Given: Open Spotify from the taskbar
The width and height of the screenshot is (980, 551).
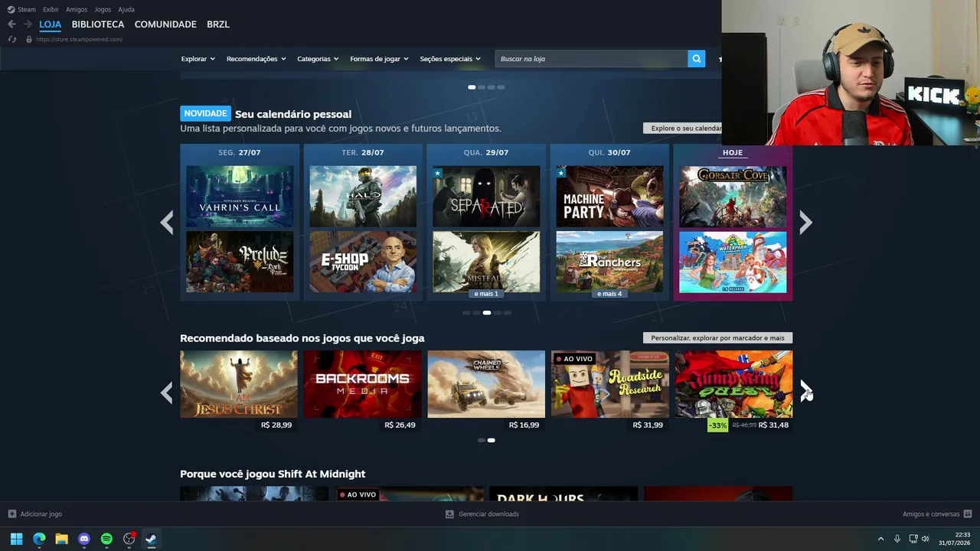Looking at the screenshot, I should (106, 539).
